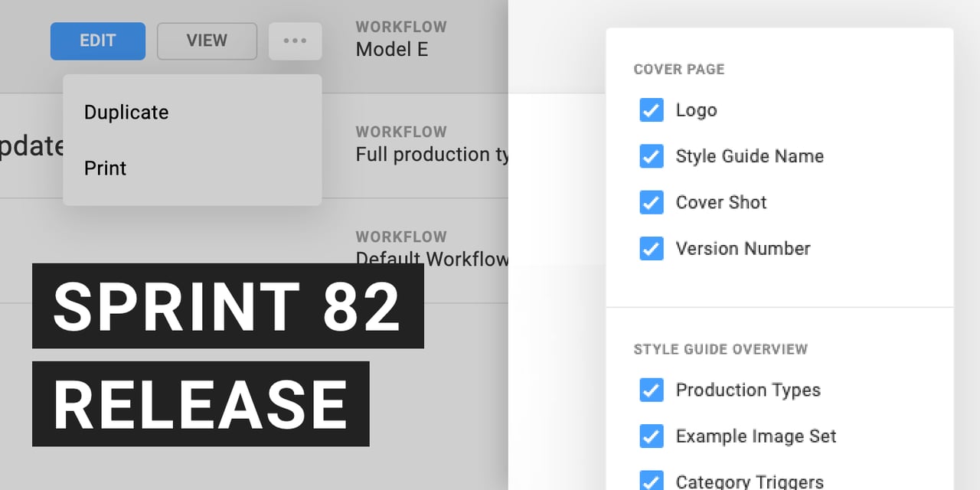Click the SPRINT 82 banner text
Image resolution: width=980 pixels, height=490 pixels.
pos(227,306)
